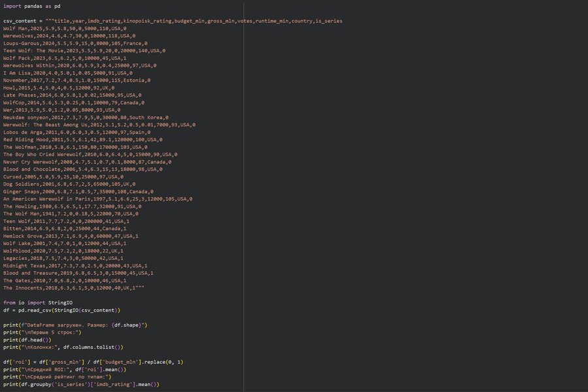
Task: Click the 'Первые 5 строк' print line
Action: (42, 333)
